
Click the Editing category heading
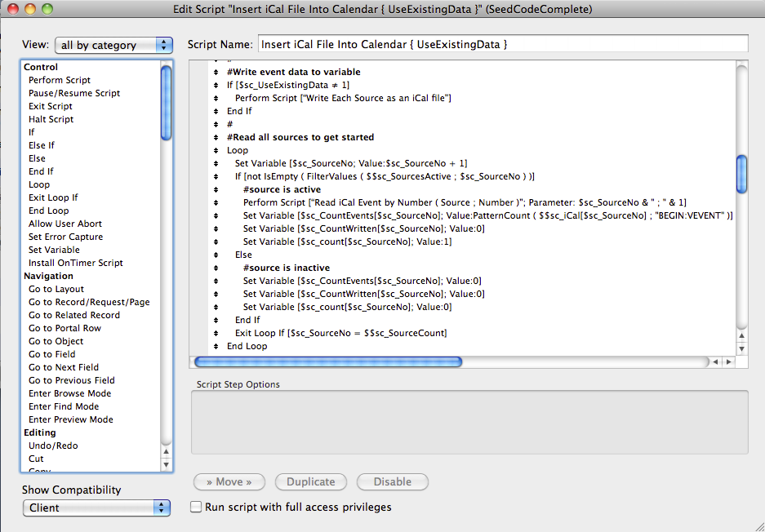39,432
